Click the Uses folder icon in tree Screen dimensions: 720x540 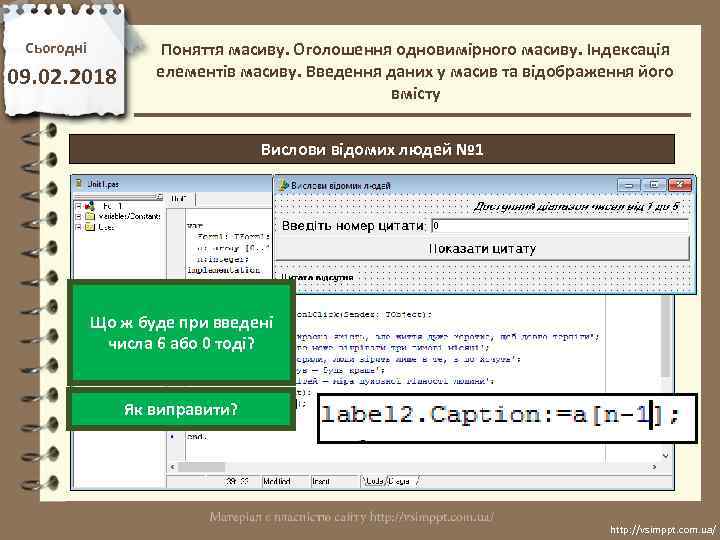click(90, 227)
